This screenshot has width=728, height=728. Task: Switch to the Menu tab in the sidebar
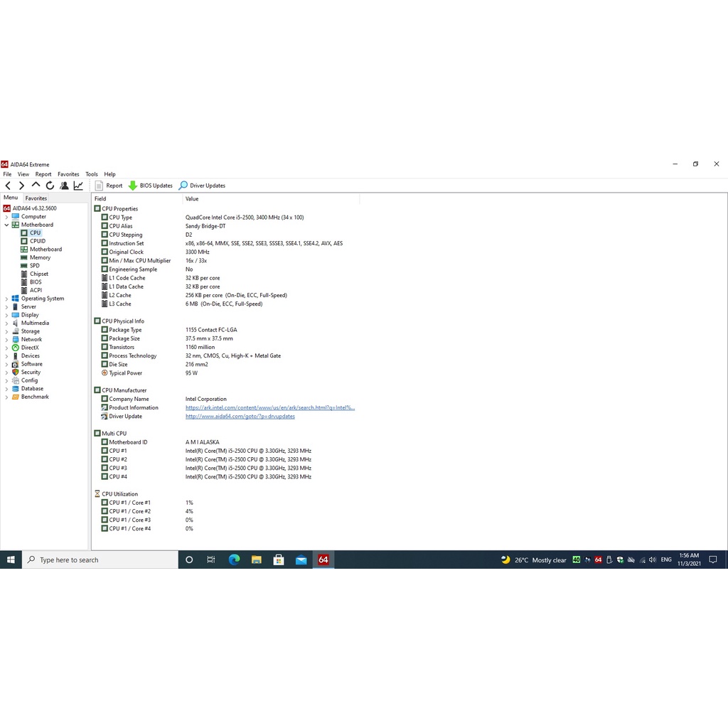click(x=11, y=198)
